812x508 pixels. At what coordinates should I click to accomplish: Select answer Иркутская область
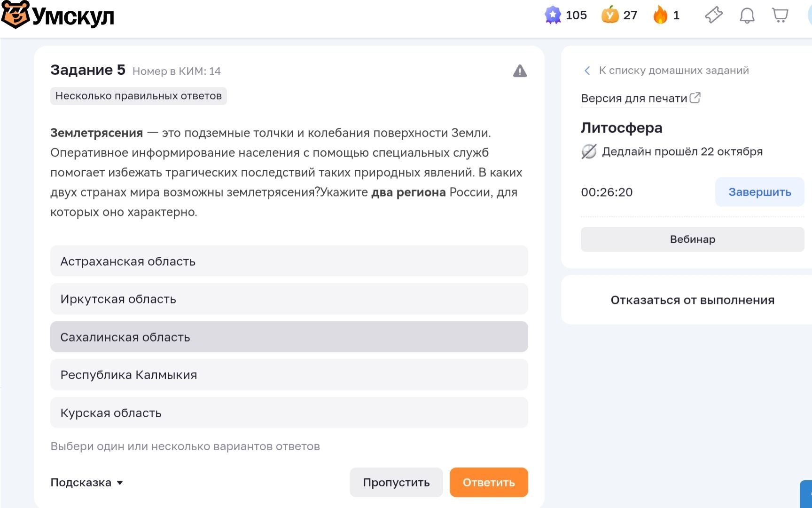289,299
